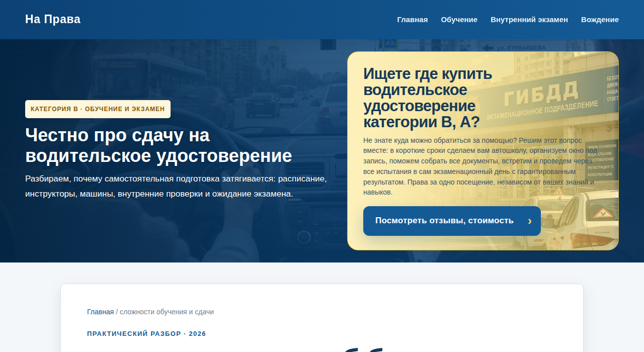Screen dimensions: 644x352
Task: Go to Внутренний экзамен page
Action: pos(529,20)
